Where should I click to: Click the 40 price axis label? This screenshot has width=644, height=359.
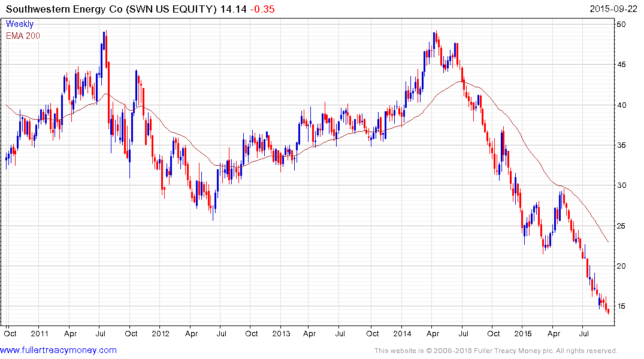pyautogui.click(x=621, y=105)
